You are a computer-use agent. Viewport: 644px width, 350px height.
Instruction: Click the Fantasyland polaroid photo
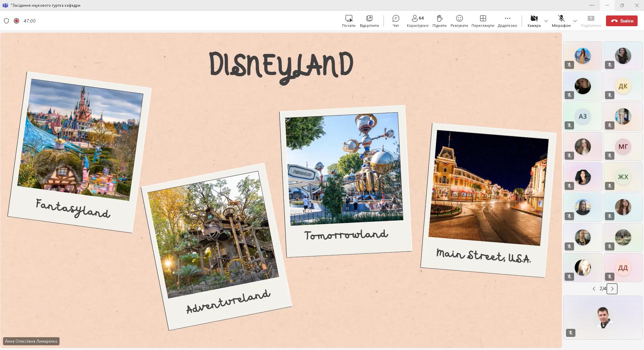coord(80,152)
